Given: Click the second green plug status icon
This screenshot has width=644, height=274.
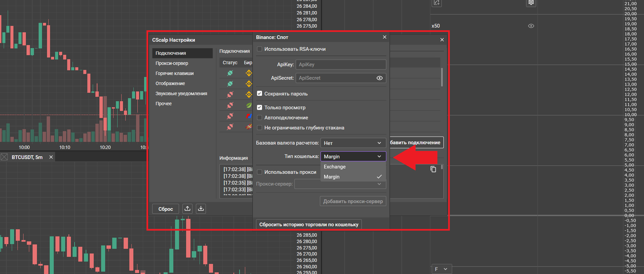Looking at the screenshot, I should pyautogui.click(x=230, y=84).
